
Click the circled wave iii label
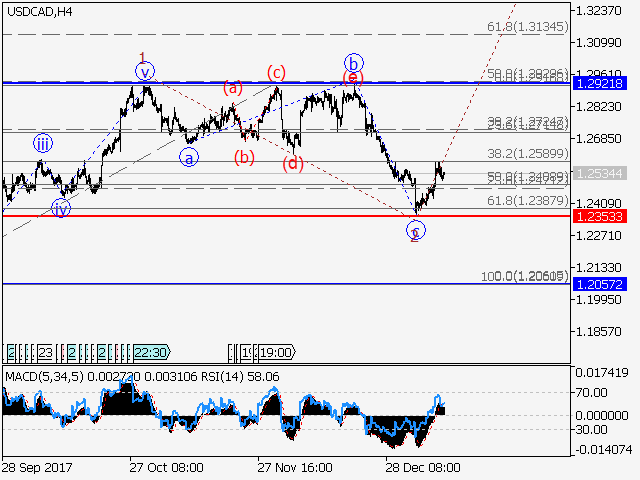point(42,143)
